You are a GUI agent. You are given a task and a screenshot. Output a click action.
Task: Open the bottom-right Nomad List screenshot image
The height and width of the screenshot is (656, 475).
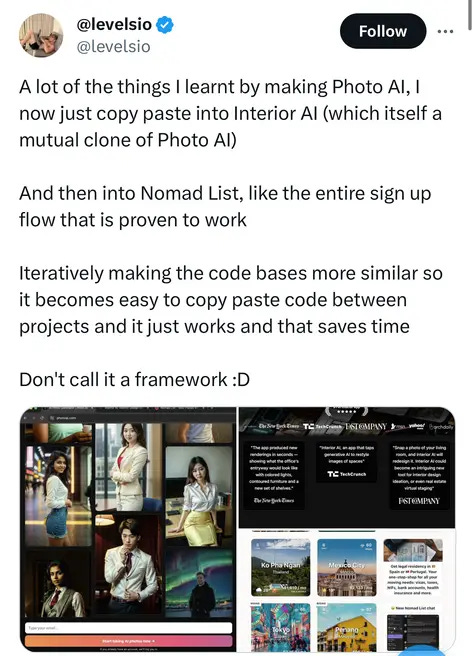point(347,590)
